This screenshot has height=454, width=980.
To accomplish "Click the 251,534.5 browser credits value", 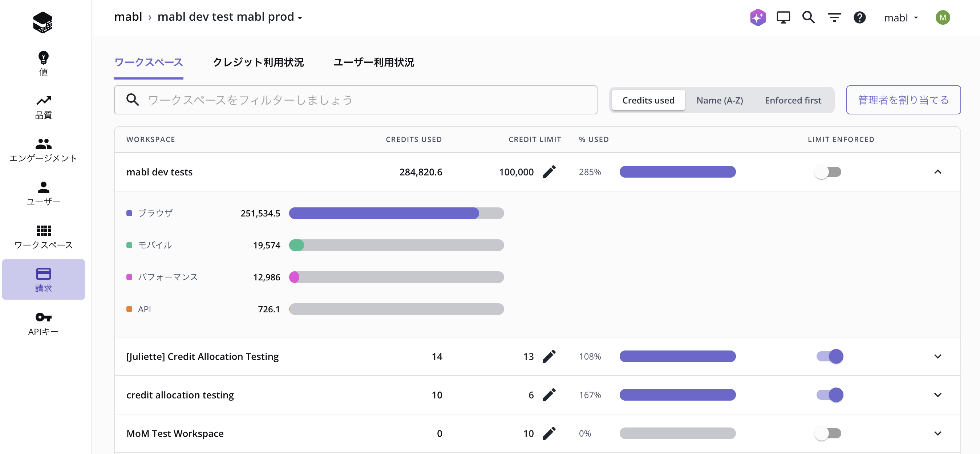I will point(260,213).
